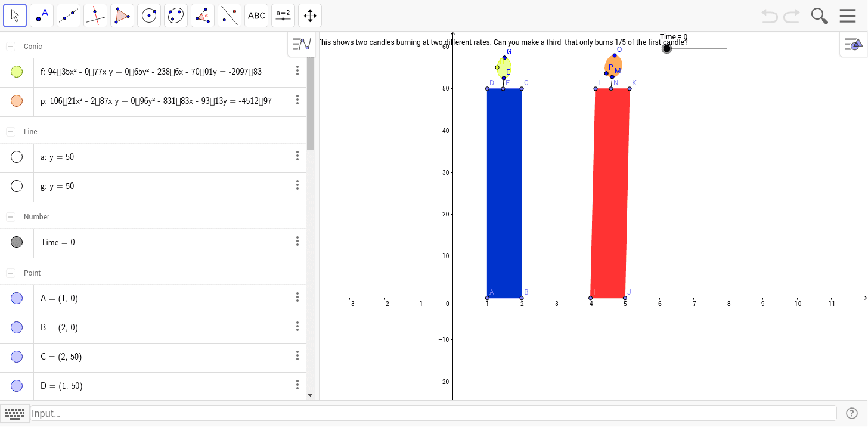Open options menu for point C

(x=297, y=355)
